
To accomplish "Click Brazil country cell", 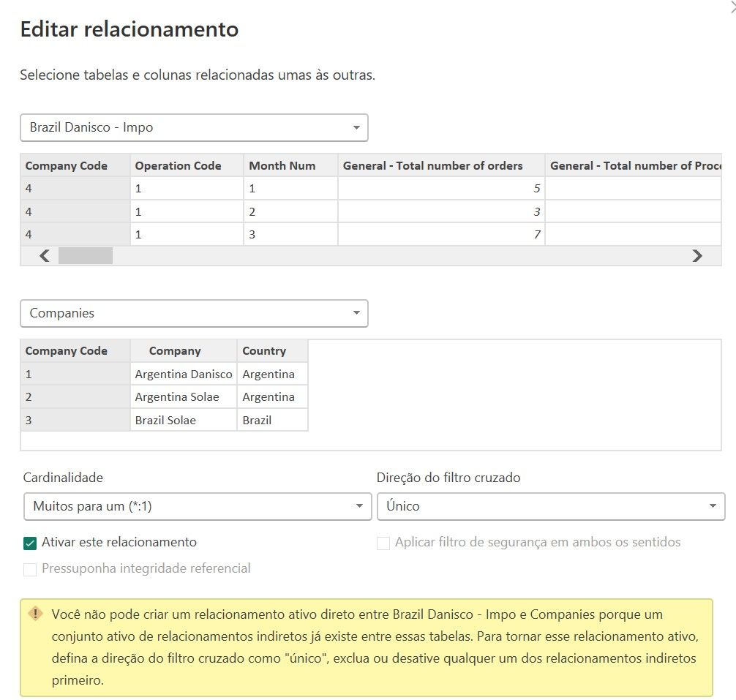I will 272,420.
